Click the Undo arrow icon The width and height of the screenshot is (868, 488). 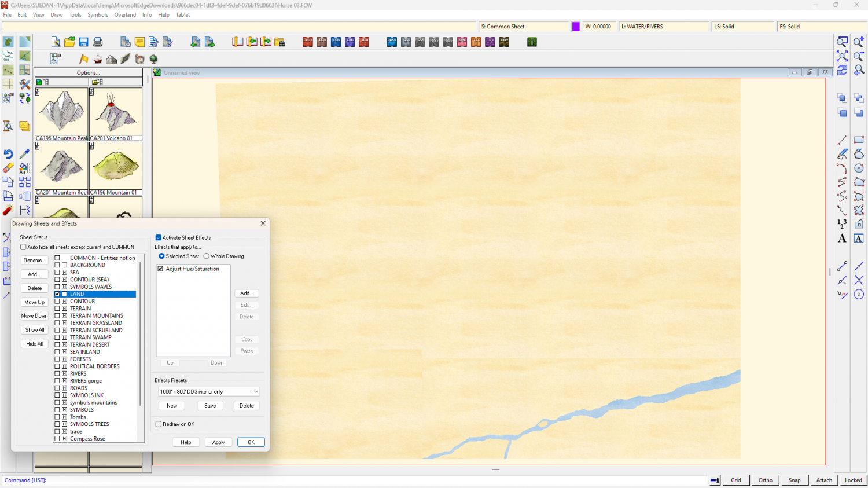[8, 154]
